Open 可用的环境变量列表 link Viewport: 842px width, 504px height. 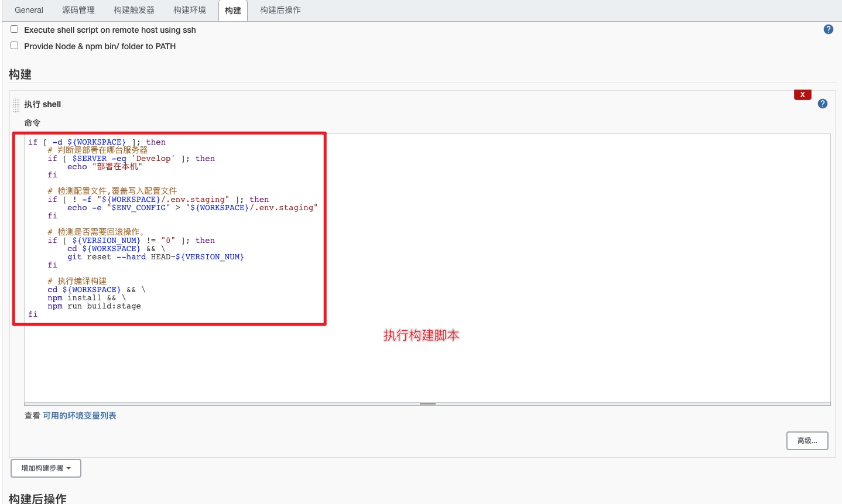point(80,416)
